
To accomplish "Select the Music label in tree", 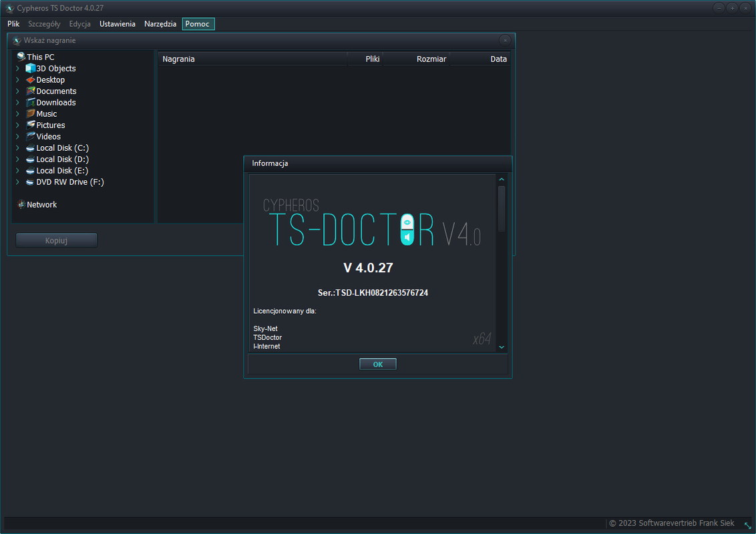I will click(x=47, y=113).
